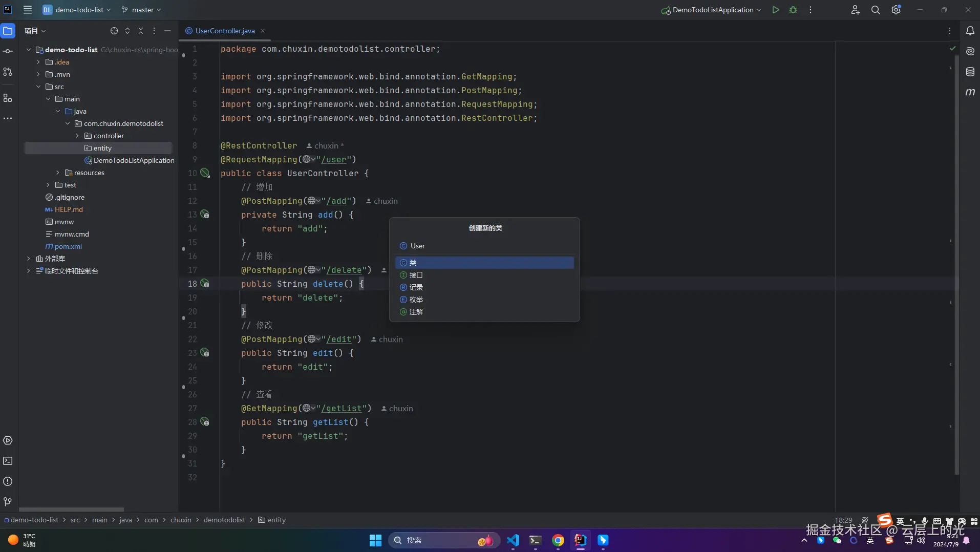Open the Project tool window
The width and height of the screenshot is (980, 552).
(x=8, y=31)
